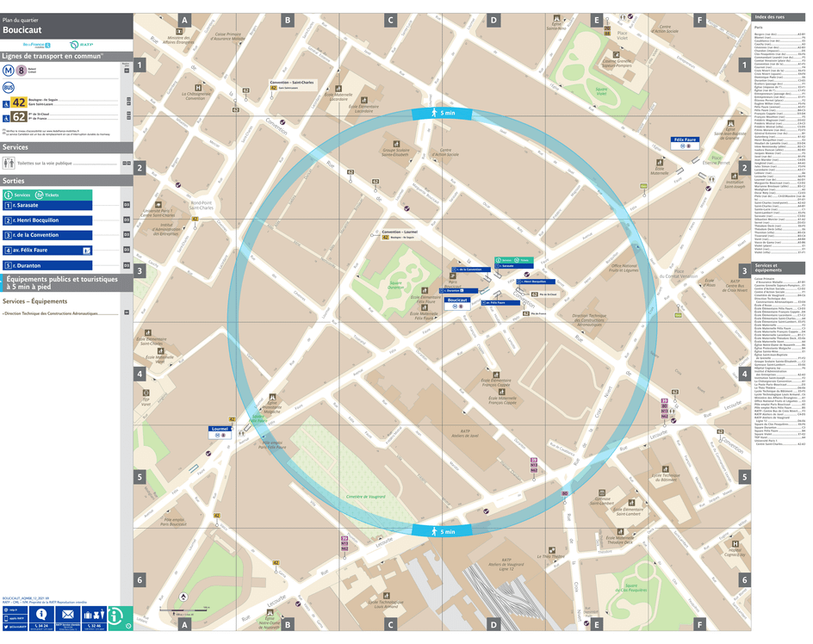The image size is (813, 644).
Task: Click the Boucicaut station label on map
Action: point(457,300)
